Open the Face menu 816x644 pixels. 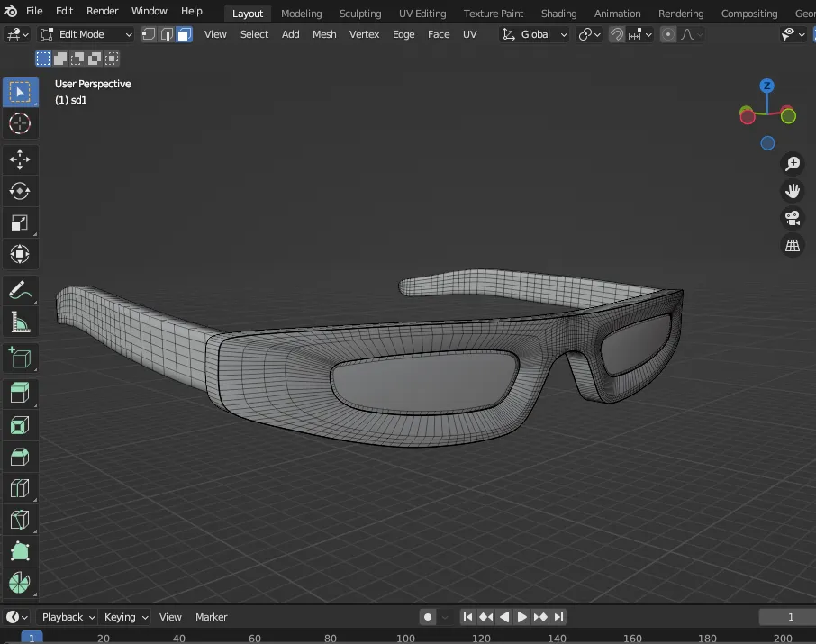(439, 34)
